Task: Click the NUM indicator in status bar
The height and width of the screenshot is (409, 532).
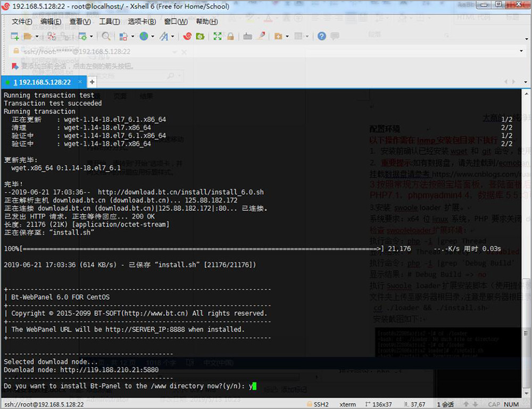Action: coord(511,404)
